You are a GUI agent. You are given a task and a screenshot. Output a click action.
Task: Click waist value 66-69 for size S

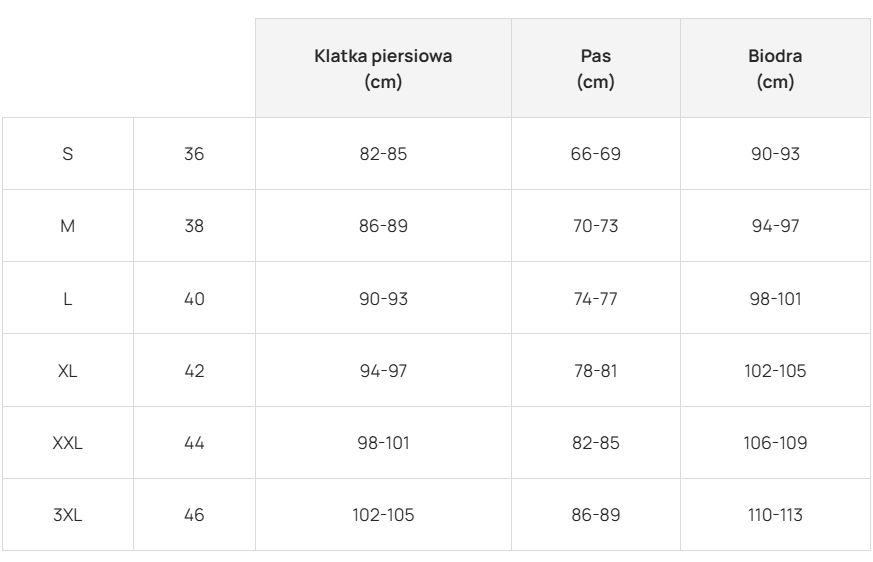[x=596, y=154]
